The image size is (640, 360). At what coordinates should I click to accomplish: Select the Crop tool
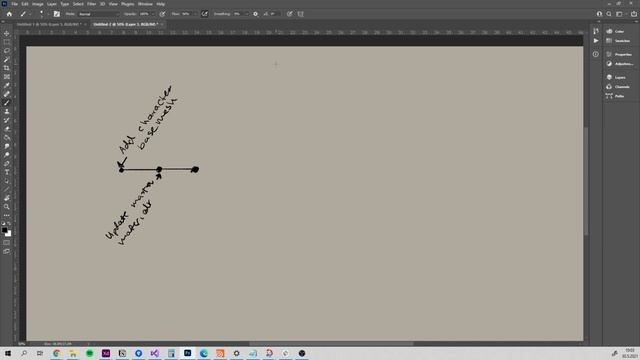[x=7, y=68]
